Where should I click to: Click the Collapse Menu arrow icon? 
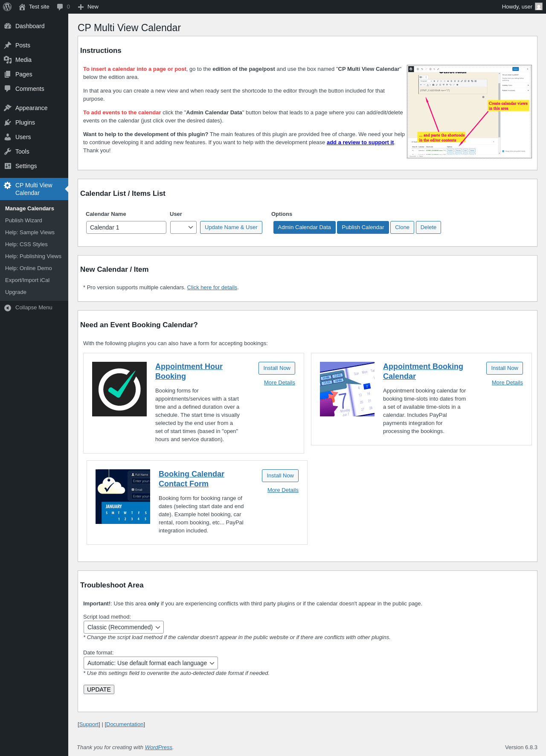8,308
